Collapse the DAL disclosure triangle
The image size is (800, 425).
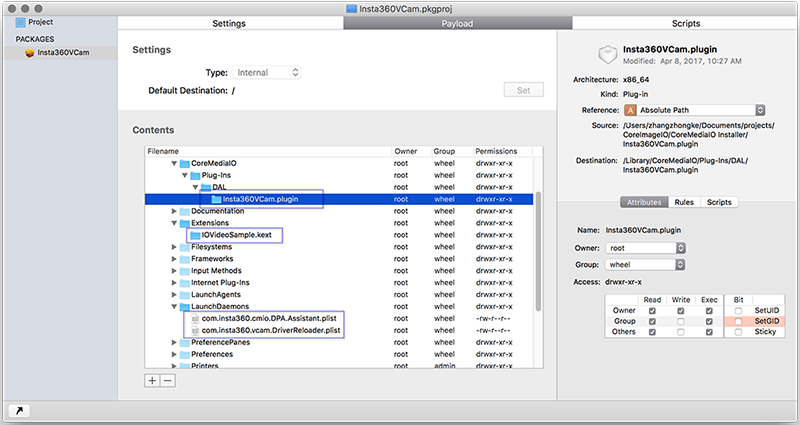[195, 187]
